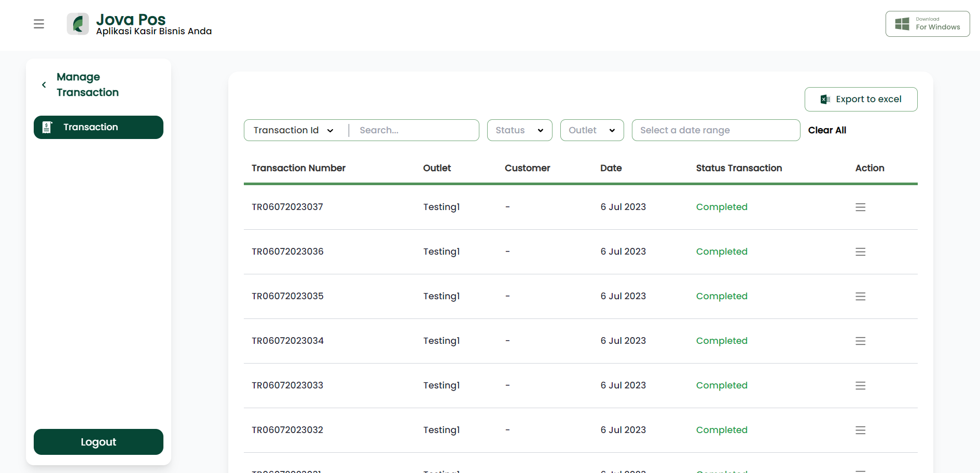The image size is (980, 473).
Task: Click the Testing1 outlet in TR06072023036 row
Action: tap(441, 252)
